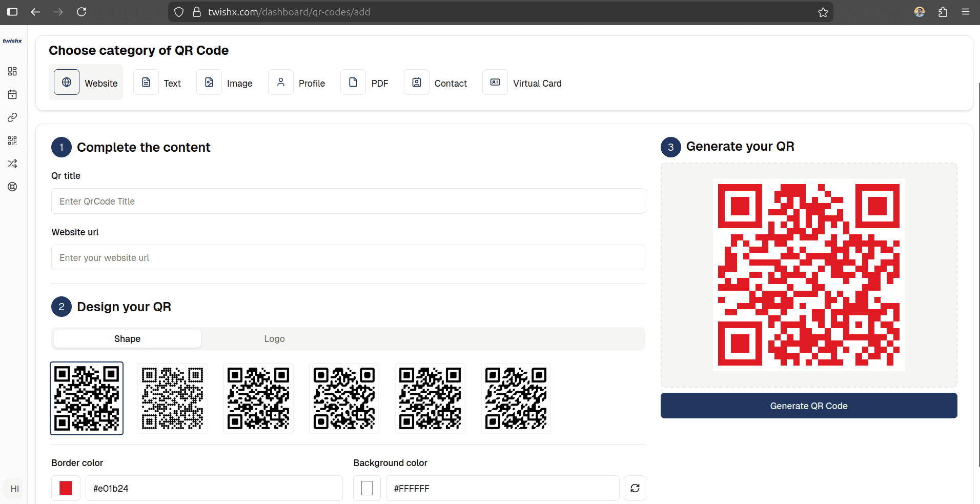Focus the Qr title input field
Screen dimensions: 980x504
348,201
